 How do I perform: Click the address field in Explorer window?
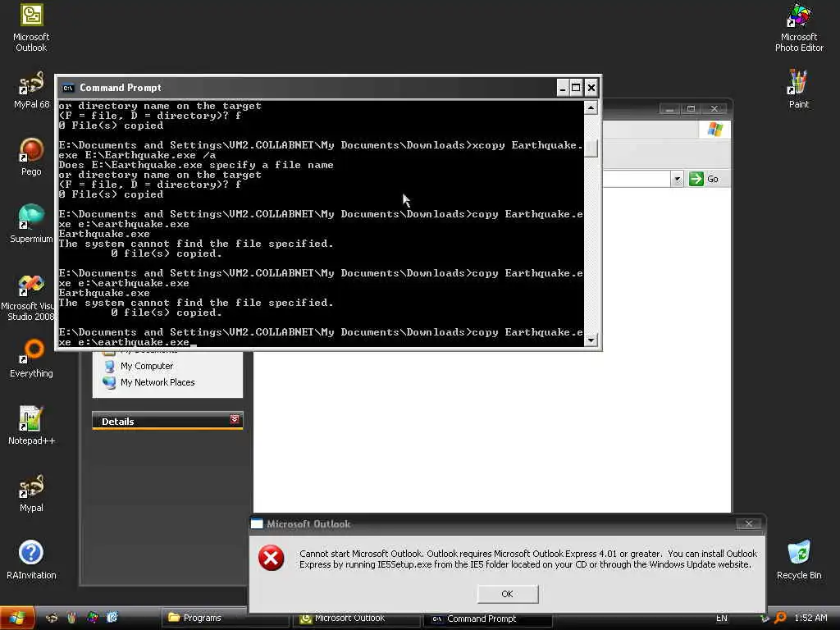click(x=637, y=179)
